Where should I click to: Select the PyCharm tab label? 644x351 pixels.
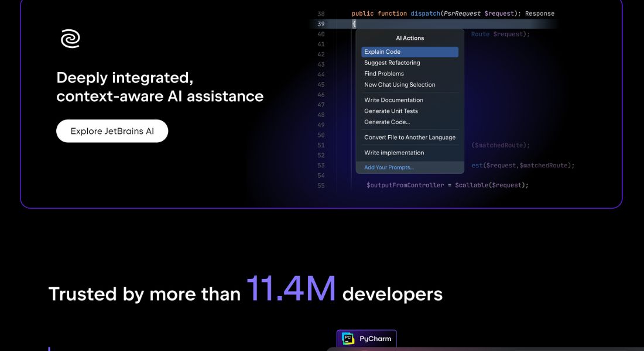click(x=375, y=339)
